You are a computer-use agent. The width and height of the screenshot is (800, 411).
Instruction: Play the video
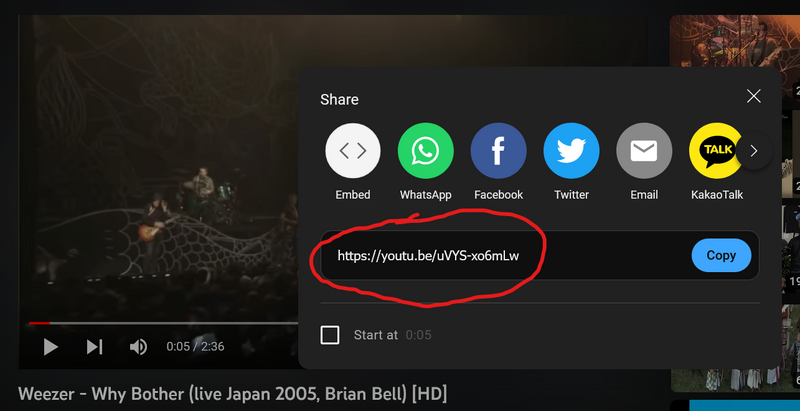click(x=50, y=347)
